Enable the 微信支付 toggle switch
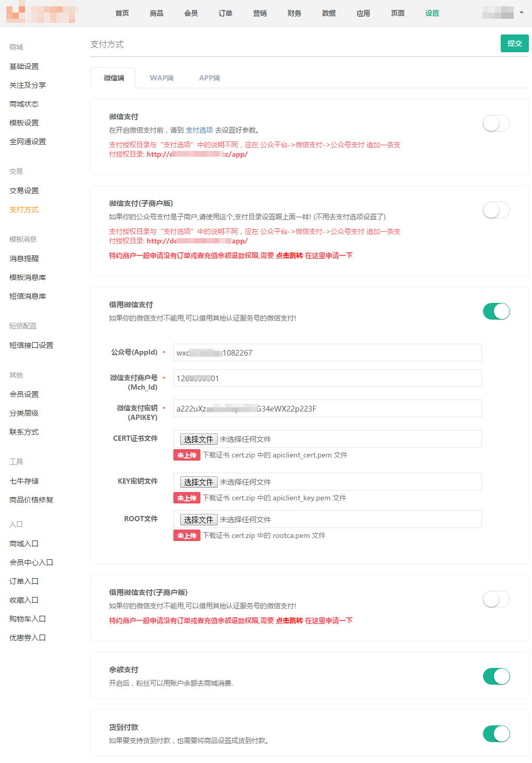 496,124
